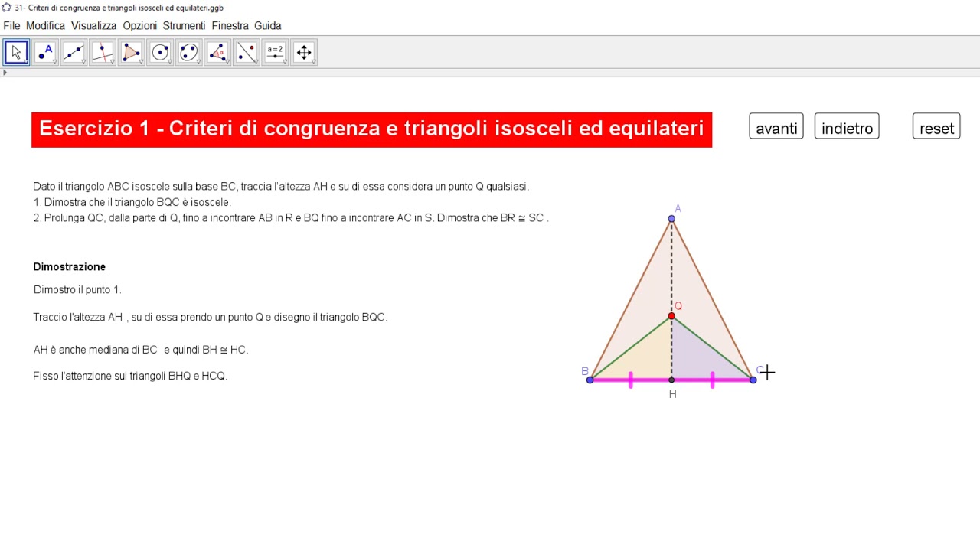Expand the toolbar help arrow below tools
Viewport: 980px width, 551px height.
5,73
